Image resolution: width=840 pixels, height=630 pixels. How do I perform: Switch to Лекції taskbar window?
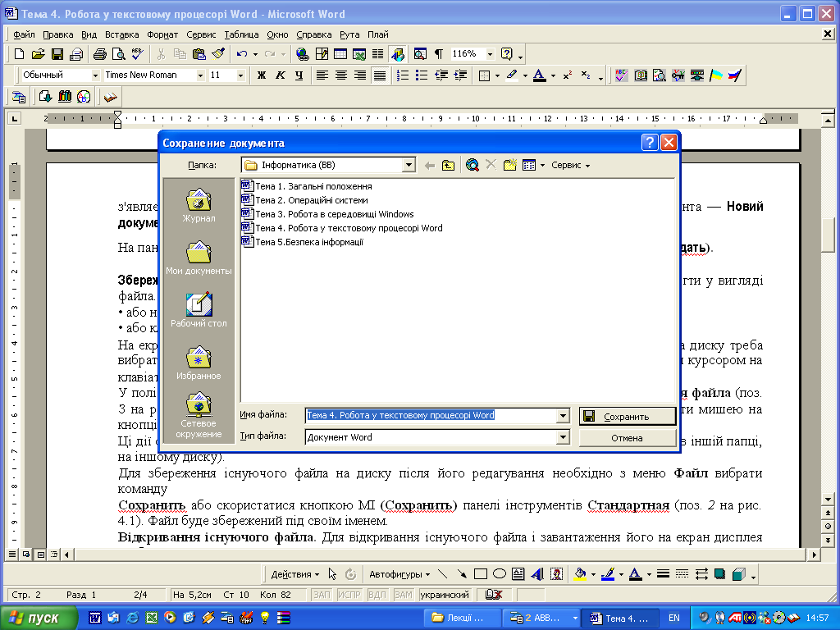461,618
